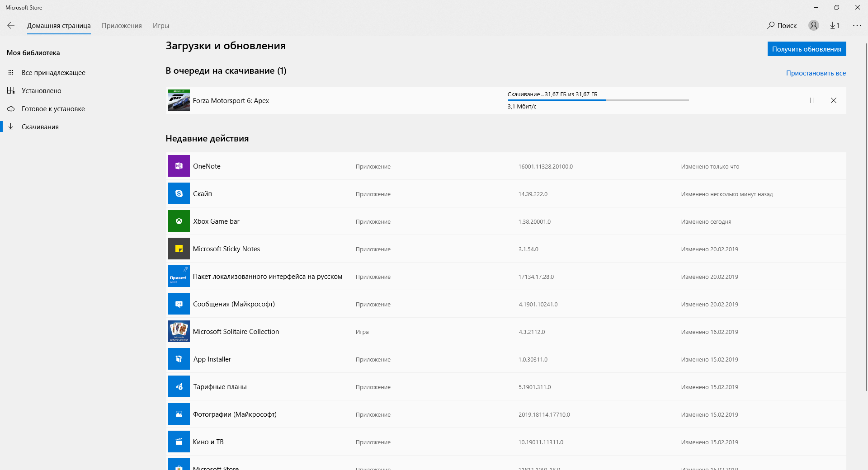The height and width of the screenshot is (470, 868).
Task: Open Сообщения (Майкрософт) name
Action: click(x=234, y=304)
